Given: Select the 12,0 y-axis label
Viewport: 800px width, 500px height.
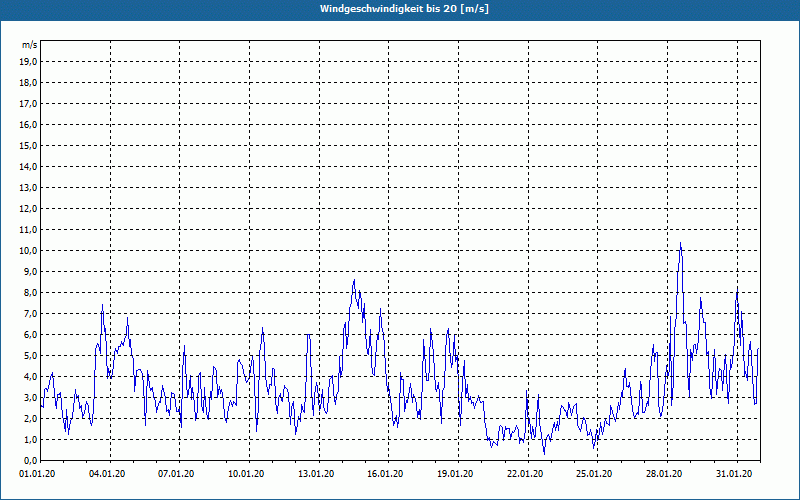Looking at the screenshot, I should pos(28,208).
